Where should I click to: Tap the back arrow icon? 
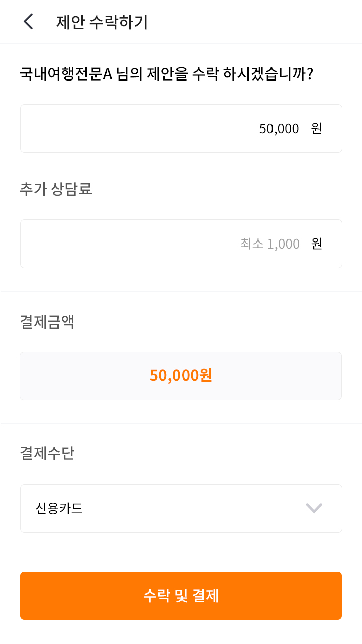tap(29, 22)
